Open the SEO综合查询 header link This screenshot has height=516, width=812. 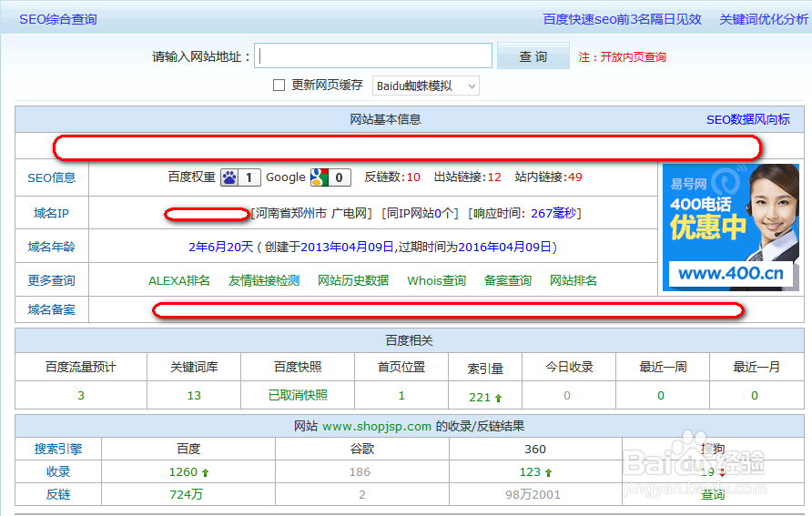[x=58, y=19]
